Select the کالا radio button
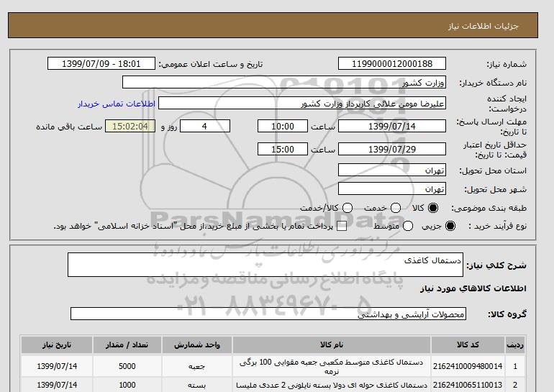This screenshot has width=554, height=392. coord(433,208)
